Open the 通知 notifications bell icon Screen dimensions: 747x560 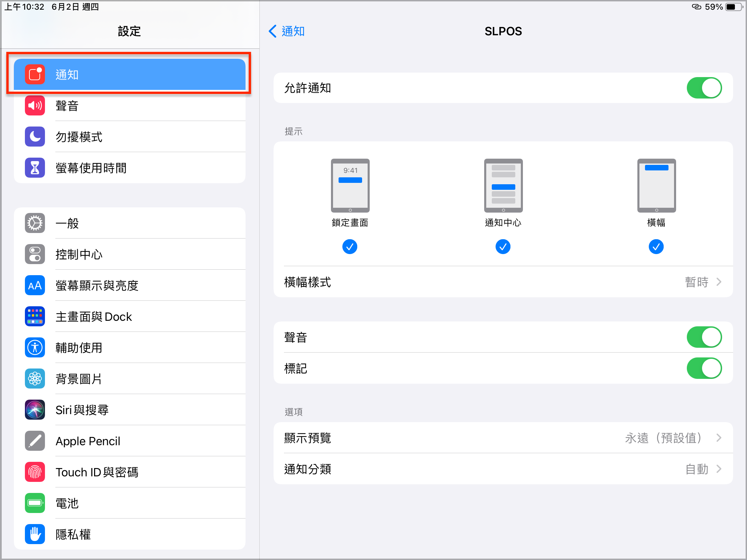tap(35, 74)
